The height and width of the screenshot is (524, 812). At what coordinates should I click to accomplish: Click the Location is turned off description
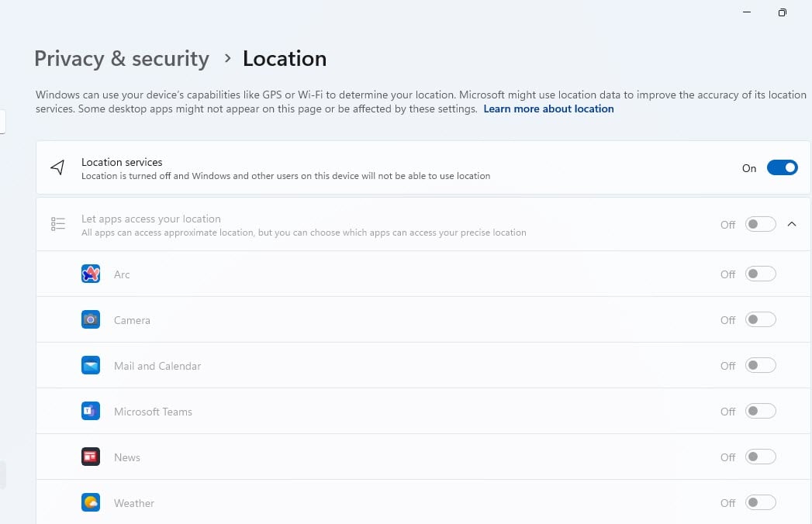pos(286,176)
